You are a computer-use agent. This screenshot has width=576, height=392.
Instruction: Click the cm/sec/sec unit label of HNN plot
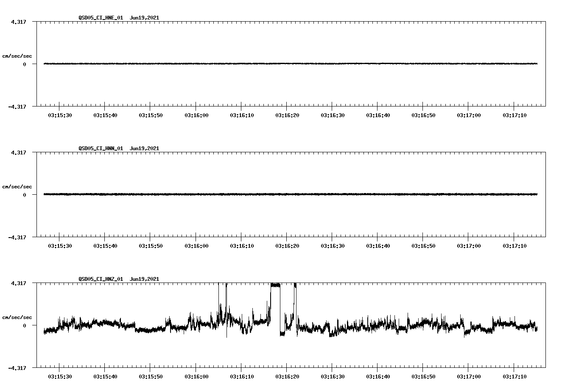[x=17, y=187]
